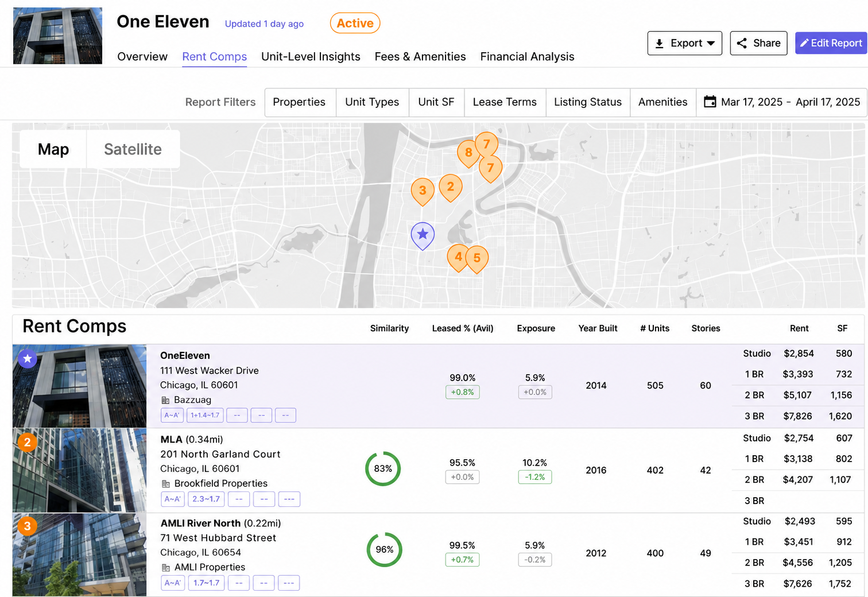Click the Share button
868x597 pixels.
(758, 43)
